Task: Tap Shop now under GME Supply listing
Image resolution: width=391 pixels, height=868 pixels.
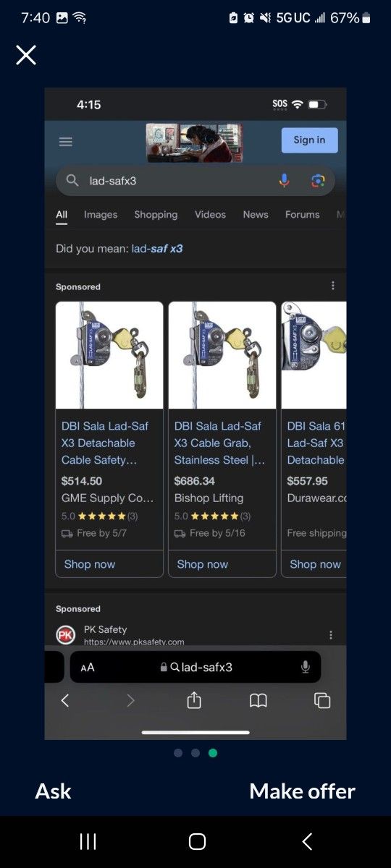Action: 90,564
